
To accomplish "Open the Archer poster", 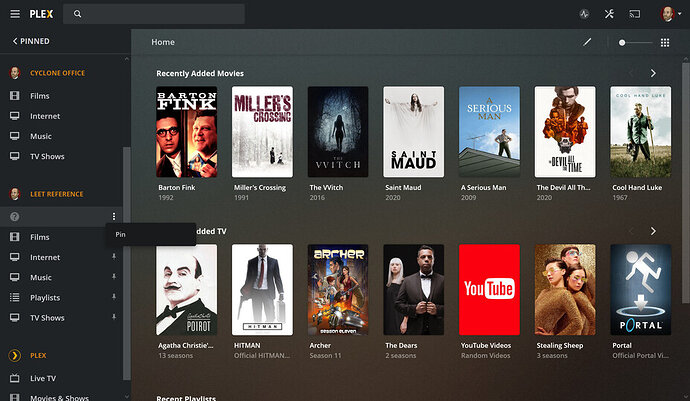I will tap(338, 290).
